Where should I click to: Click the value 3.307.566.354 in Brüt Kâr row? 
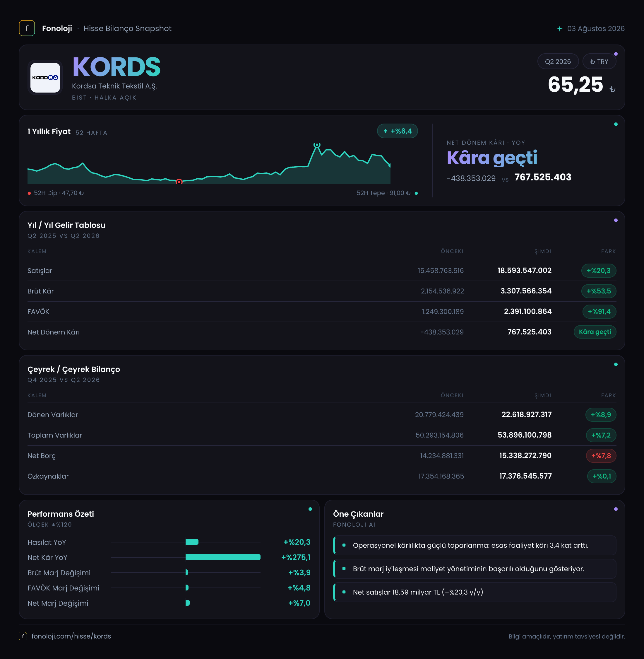point(526,291)
